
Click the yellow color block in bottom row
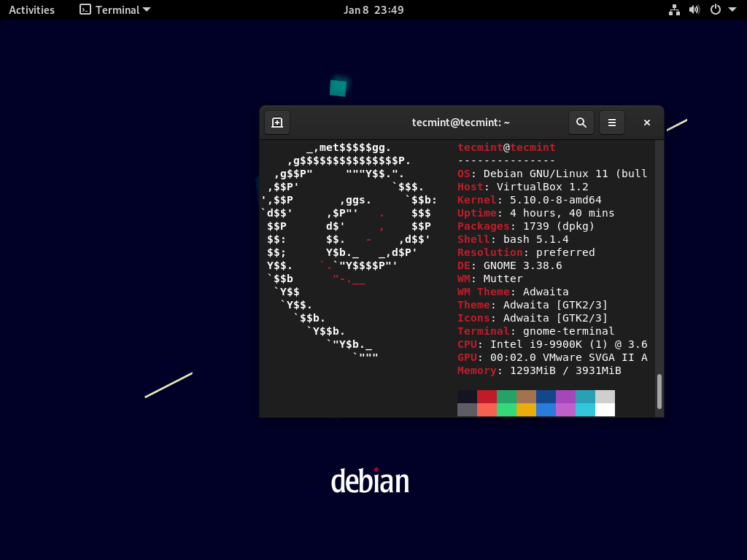[526, 410]
